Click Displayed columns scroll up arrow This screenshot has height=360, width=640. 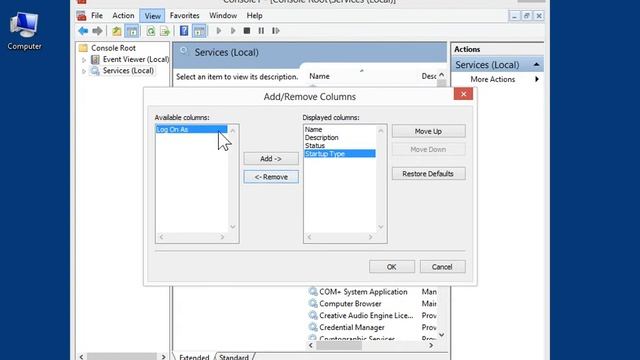(x=381, y=131)
